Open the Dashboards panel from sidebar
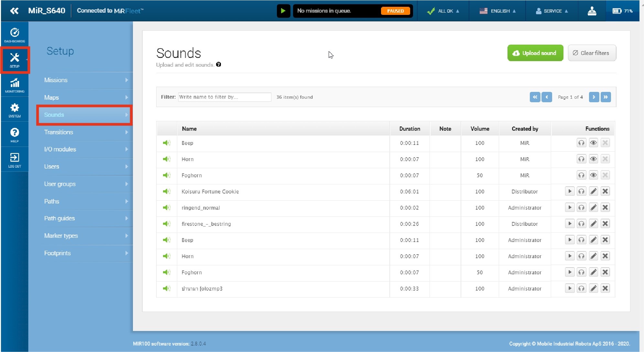644x352 pixels. pos(15,34)
